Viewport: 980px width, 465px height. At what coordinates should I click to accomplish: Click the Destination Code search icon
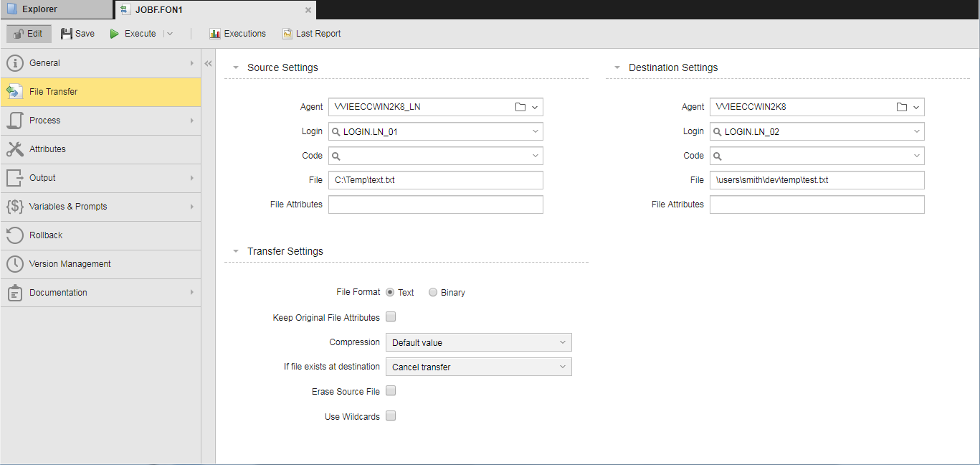[718, 156]
